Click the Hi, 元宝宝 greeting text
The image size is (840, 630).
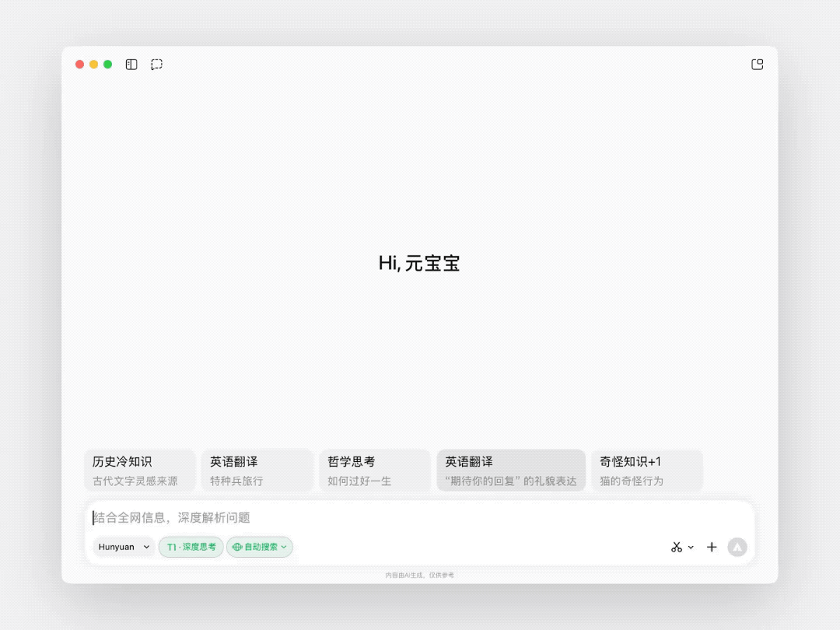[419, 263]
